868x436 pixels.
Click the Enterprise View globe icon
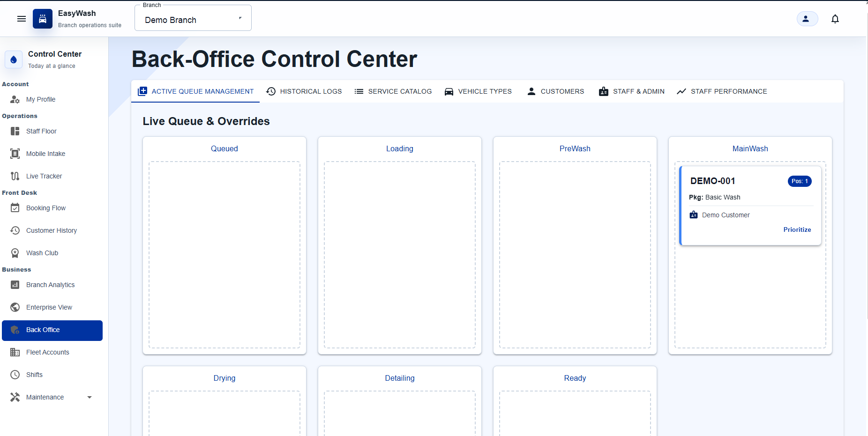(15, 307)
